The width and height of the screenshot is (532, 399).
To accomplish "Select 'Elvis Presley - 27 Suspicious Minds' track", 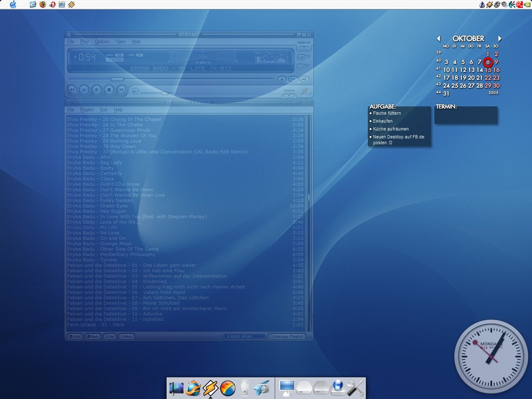I will pyautogui.click(x=185, y=130).
